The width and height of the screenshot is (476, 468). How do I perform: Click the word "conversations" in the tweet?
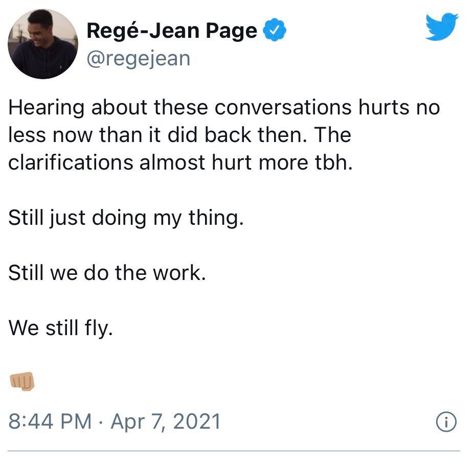[283, 108]
